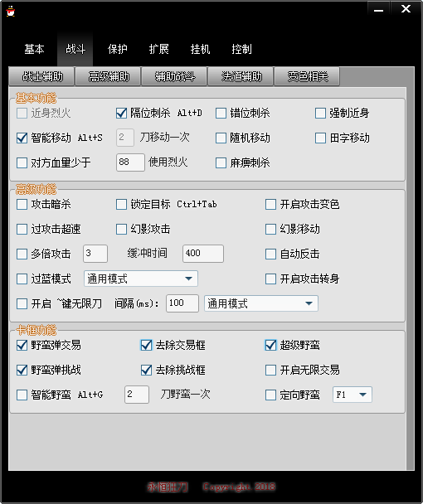Disable the 超级野蛮 checkbox
This screenshot has width=423, height=504.
270,345
